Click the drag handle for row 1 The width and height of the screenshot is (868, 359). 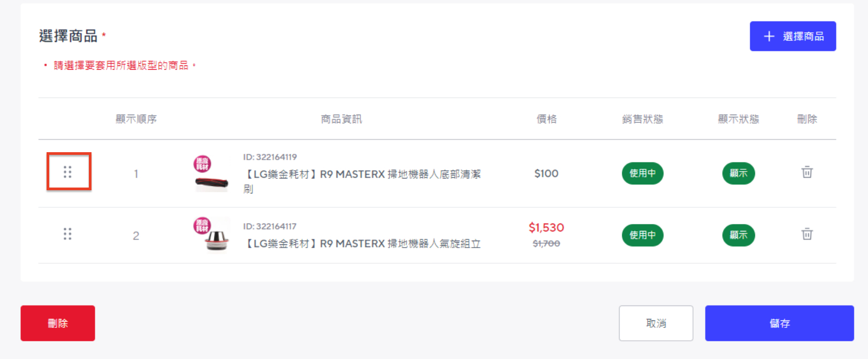pos(67,172)
